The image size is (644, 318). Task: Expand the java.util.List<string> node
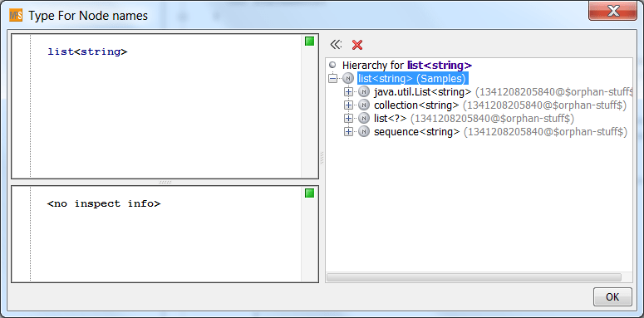pos(348,91)
